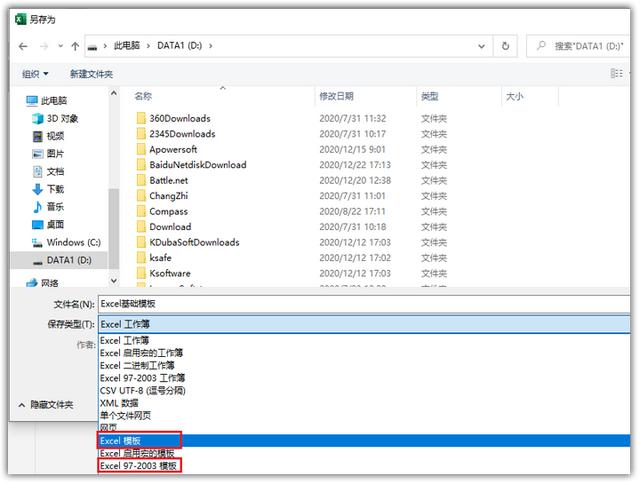Select the Battle.net folder icon
This screenshot has height=484, width=640.
141,180
